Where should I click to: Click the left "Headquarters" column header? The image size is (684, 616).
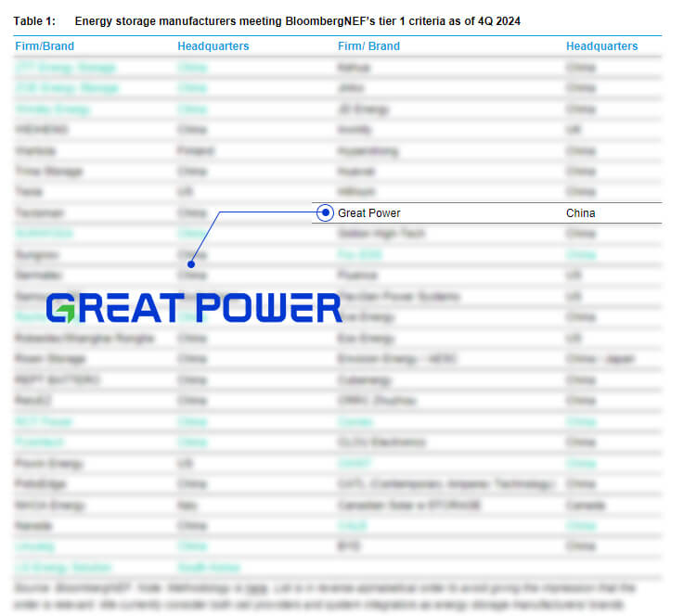point(213,45)
